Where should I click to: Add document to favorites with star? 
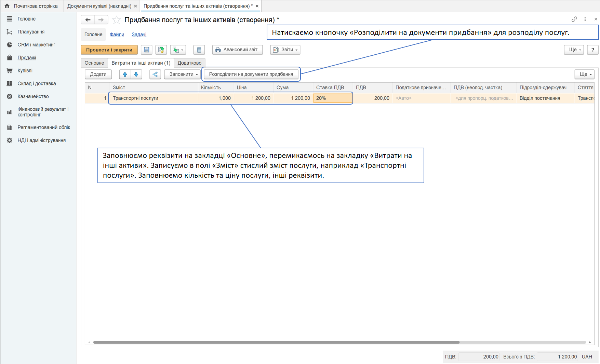[116, 20]
